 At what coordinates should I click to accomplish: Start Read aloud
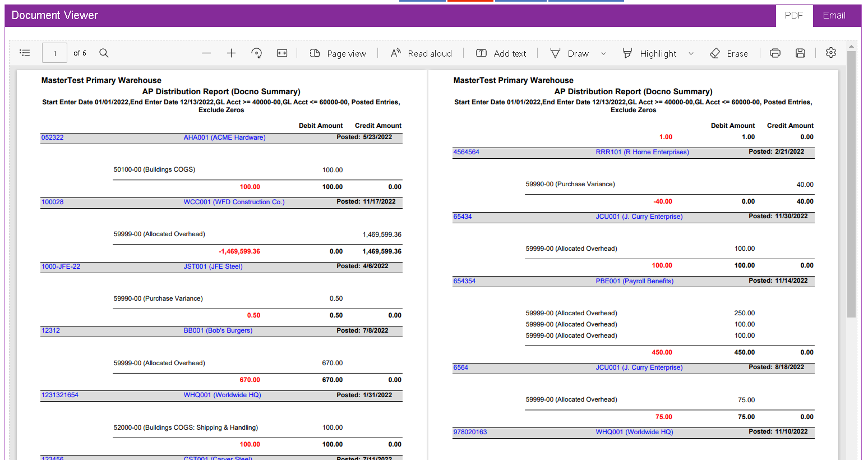[421, 53]
